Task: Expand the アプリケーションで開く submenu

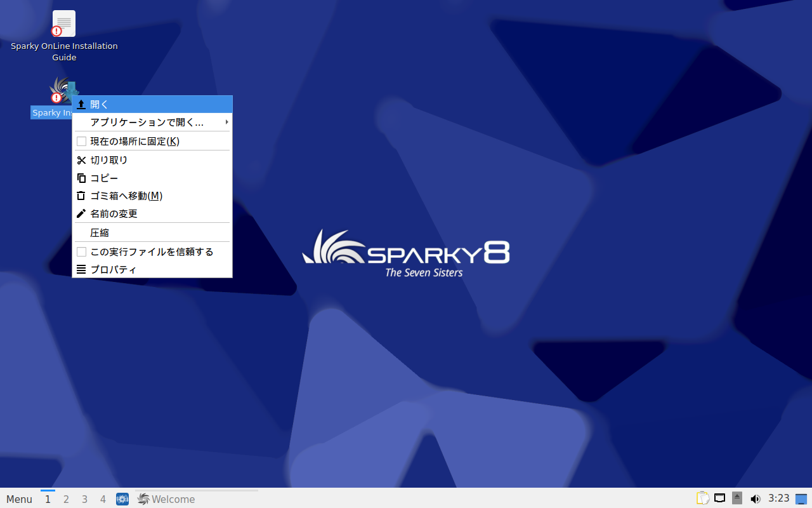Action: [152, 122]
